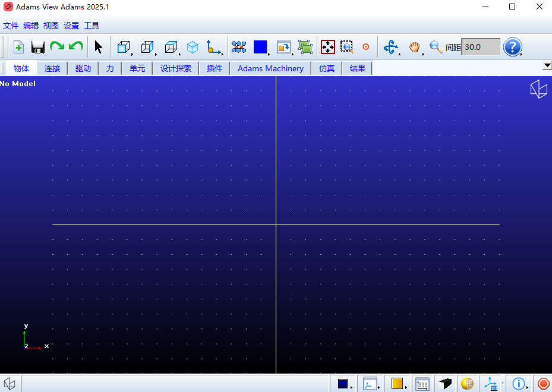Set the view center with the red target icon
The height and width of the screenshot is (392, 552).
tap(366, 47)
